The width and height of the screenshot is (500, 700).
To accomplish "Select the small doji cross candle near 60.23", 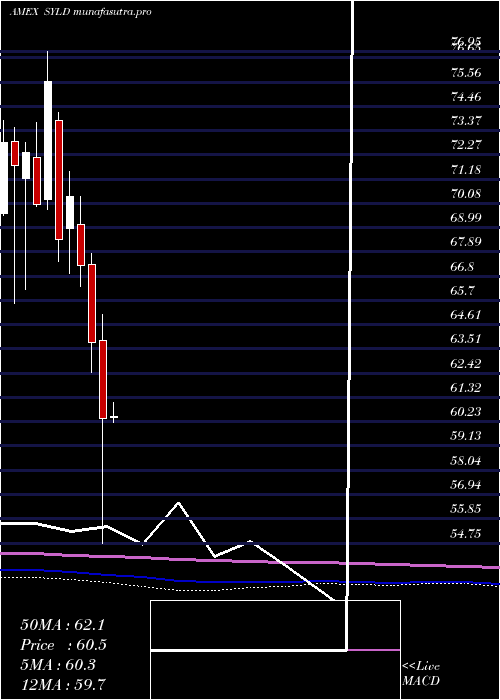I will (x=114, y=417).
